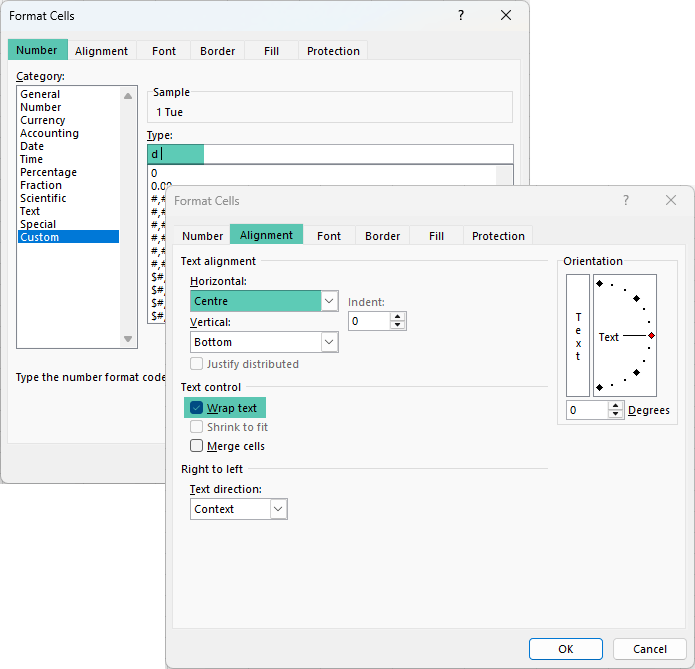Toggle the Shrink to fit checkbox

196,426
